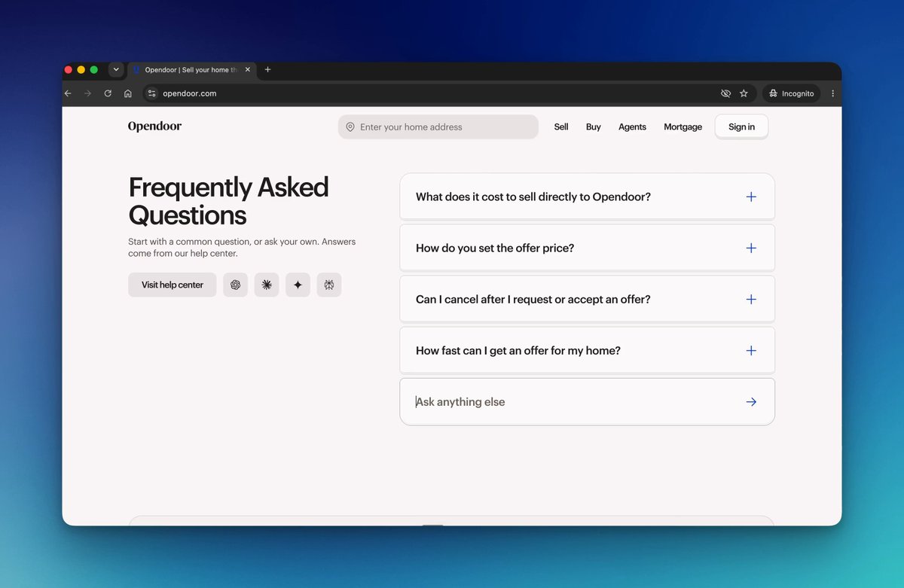Image resolution: width=904 pixels, height=588 pixels.
Task: Open the Buy menu item
Action: 594,127
